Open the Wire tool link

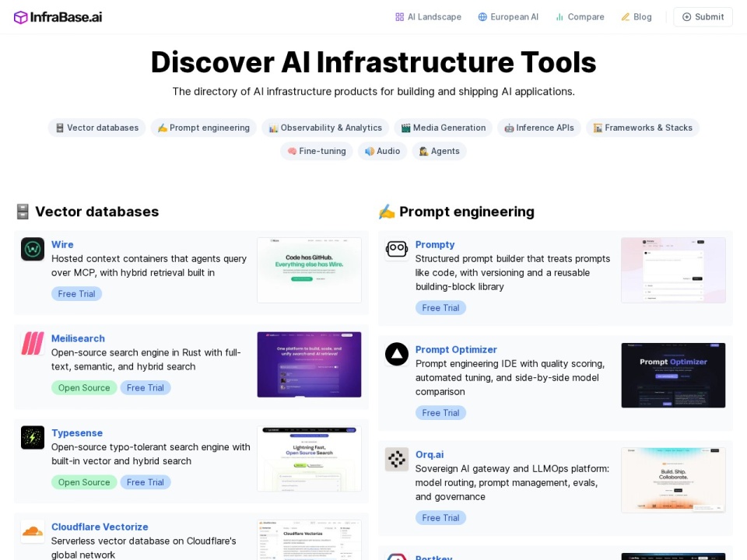(62, 244)
